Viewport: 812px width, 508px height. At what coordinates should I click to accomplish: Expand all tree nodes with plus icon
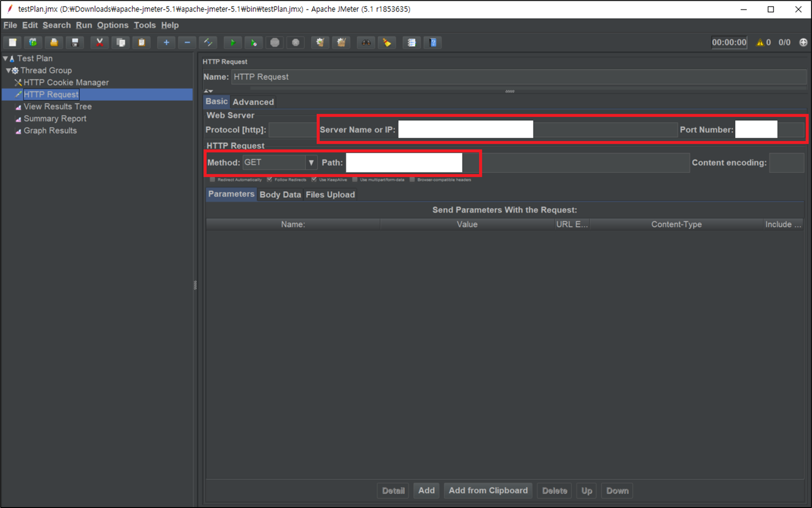click(166, 42)
